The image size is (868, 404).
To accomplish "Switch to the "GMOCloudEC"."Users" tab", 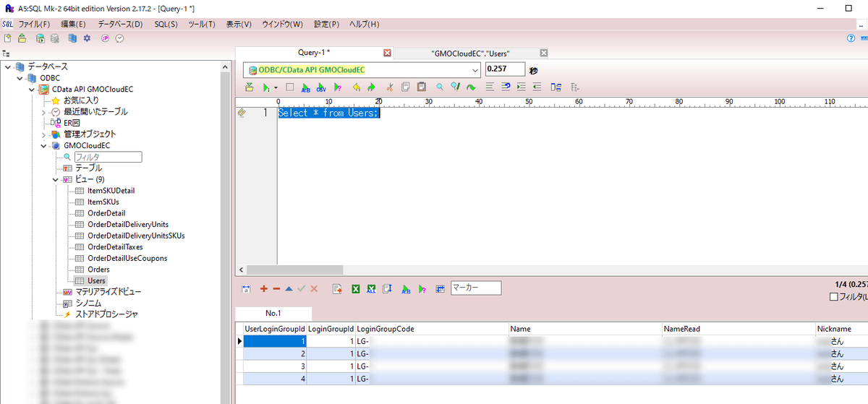I will [470, 53].
